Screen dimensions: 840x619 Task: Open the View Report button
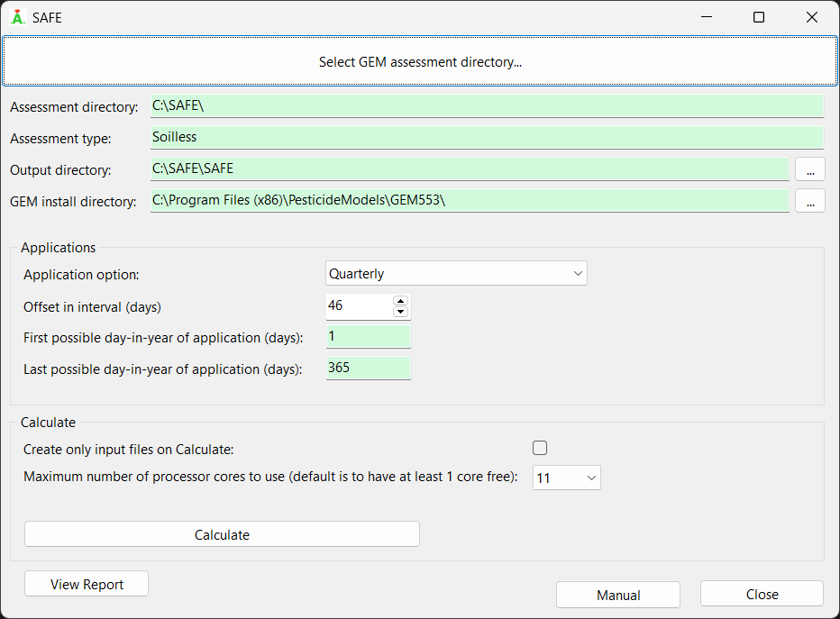(87, 584)
